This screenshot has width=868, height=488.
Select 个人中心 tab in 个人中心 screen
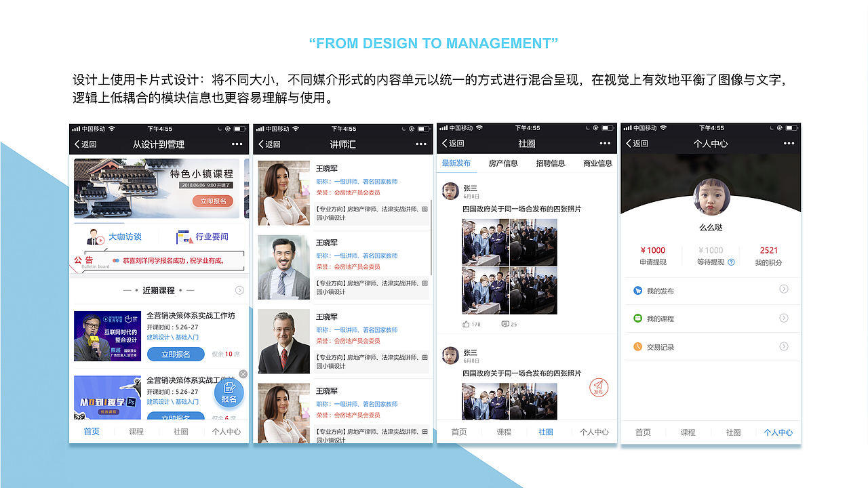pos(778,432)
